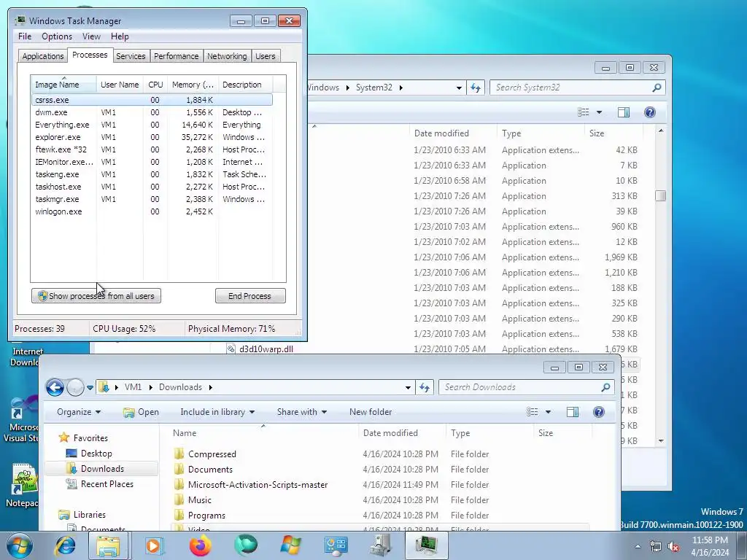Switch to the Performance tab
747x560 pixels.
pyautogui.click(x=177, y=56)
